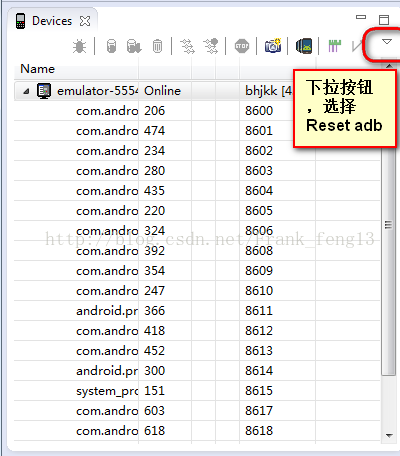400x456 pixels.
Task: Close the Devices tab
Action: (85, 21)
